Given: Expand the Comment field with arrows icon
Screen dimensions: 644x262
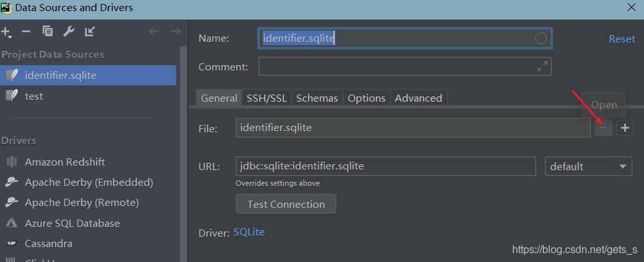Looking at the screenshot, I should pyautogui.click(x=542, y=66).
